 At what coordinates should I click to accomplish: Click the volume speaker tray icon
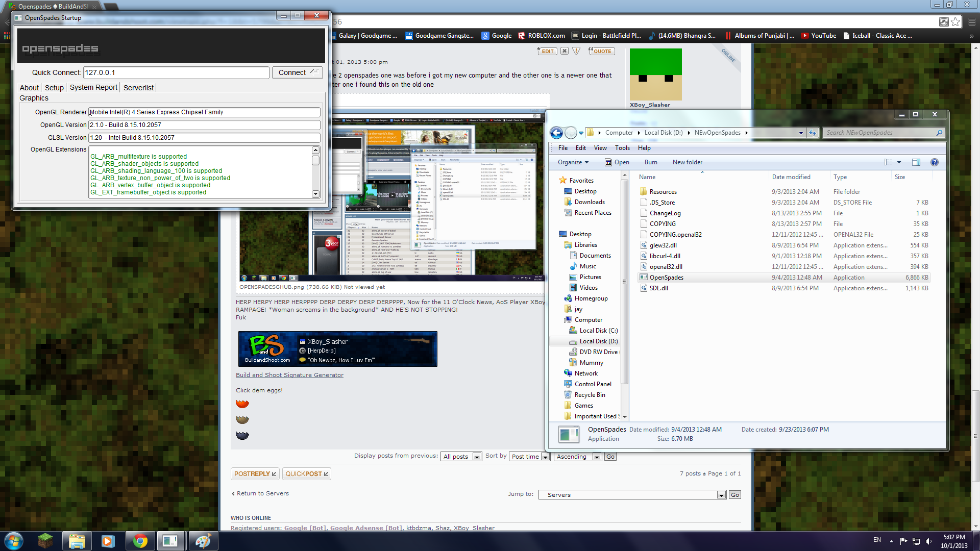[928, 541]
